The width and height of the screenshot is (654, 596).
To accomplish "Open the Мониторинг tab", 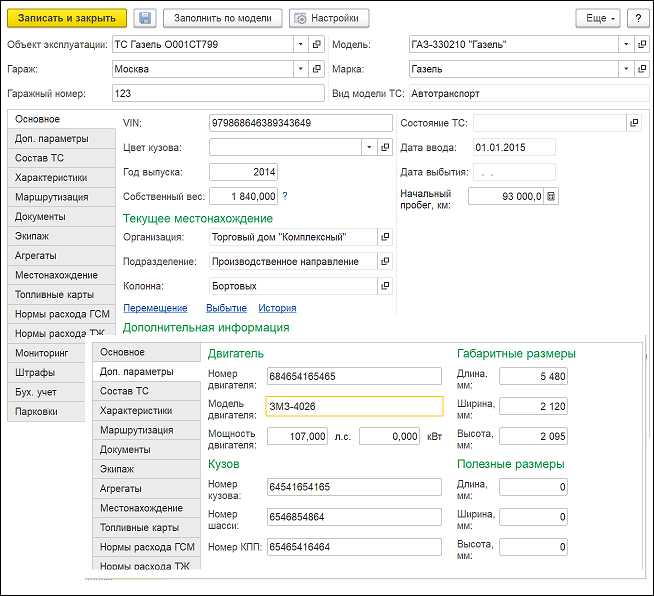I will (x=42, y=353).
